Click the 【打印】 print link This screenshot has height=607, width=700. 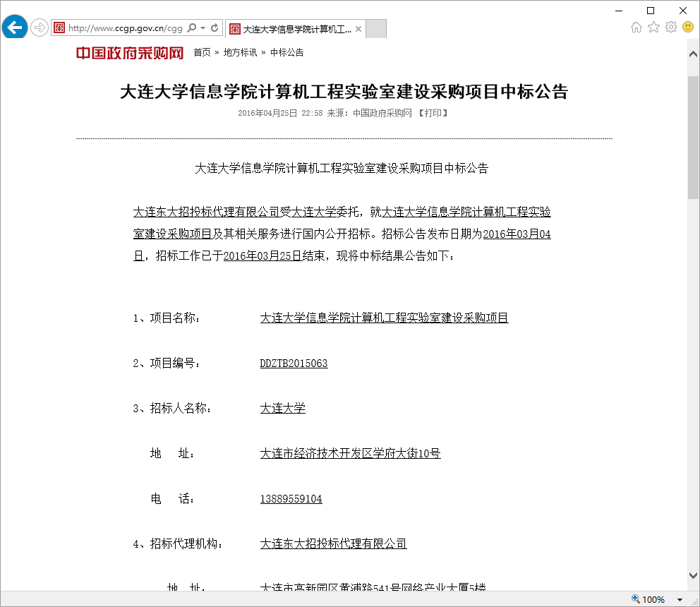coord(433,114)
